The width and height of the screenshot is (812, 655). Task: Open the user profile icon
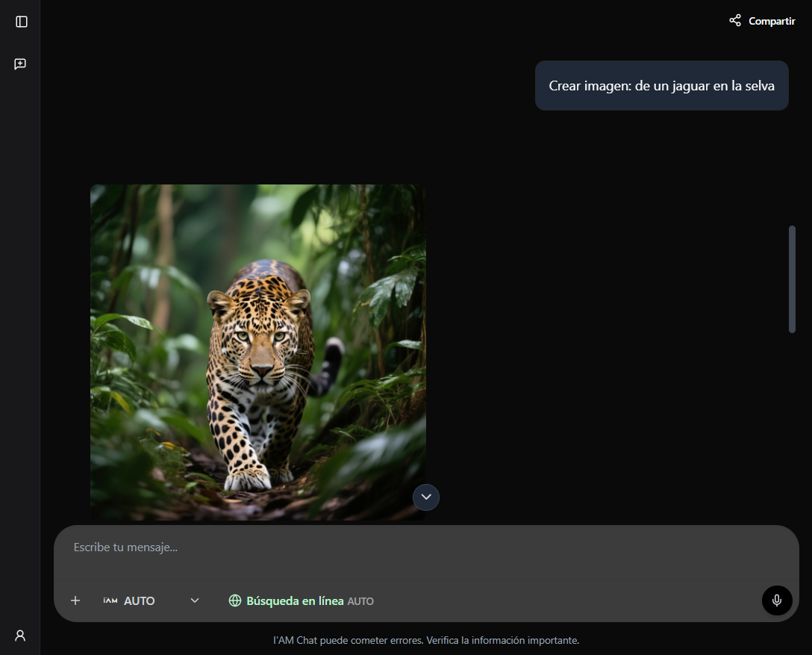pyautogui.click(x=21, y=636)
